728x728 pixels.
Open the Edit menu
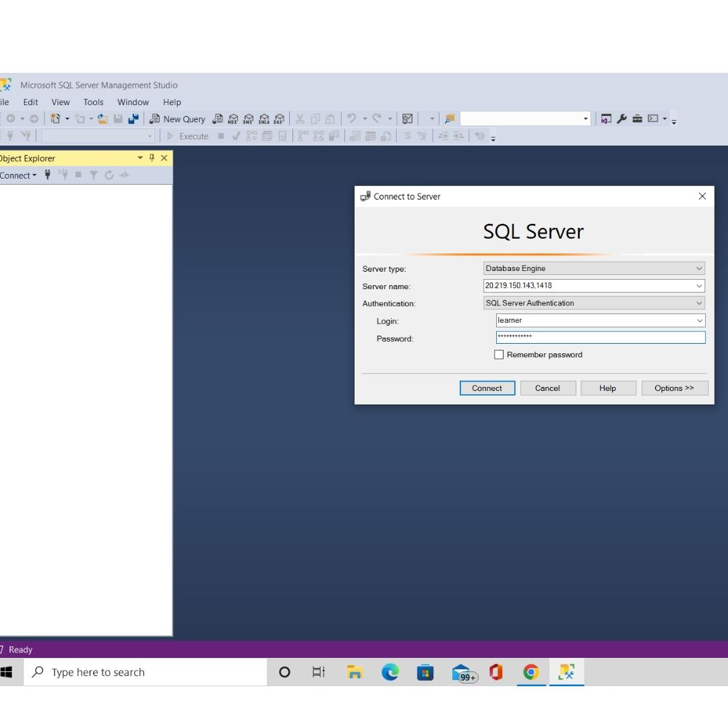click(x=30, y=102)
